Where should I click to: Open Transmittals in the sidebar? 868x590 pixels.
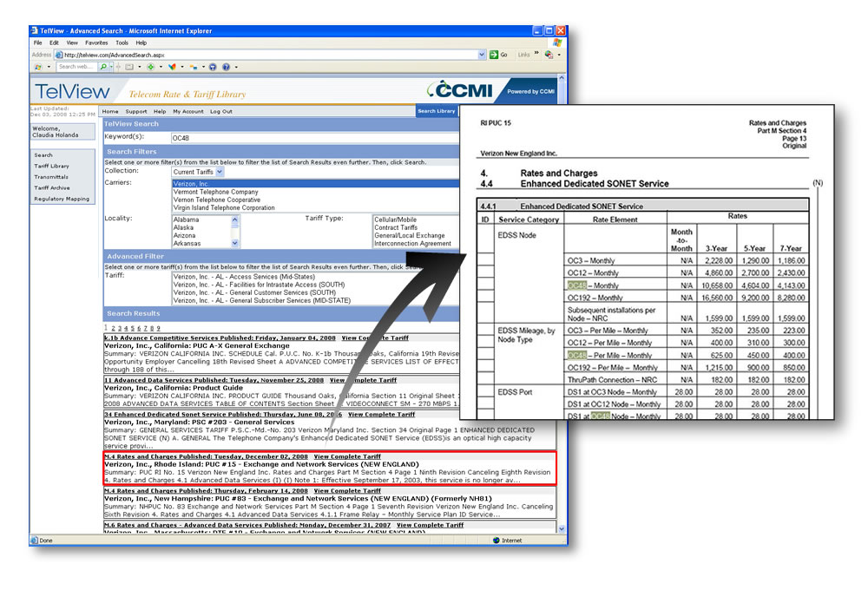[x=51, y=177]
